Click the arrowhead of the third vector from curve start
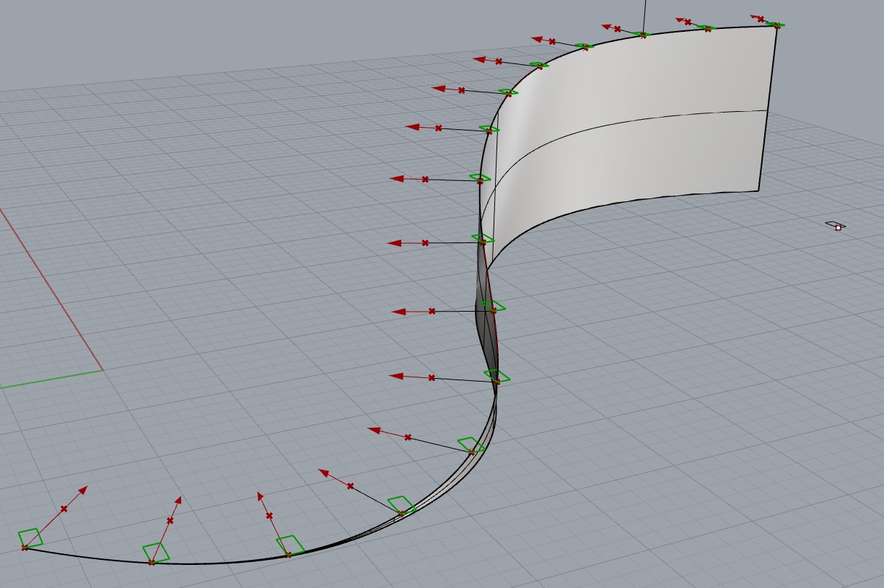Image resolution: width=884 pixels, height=588 pixels. 259,496
